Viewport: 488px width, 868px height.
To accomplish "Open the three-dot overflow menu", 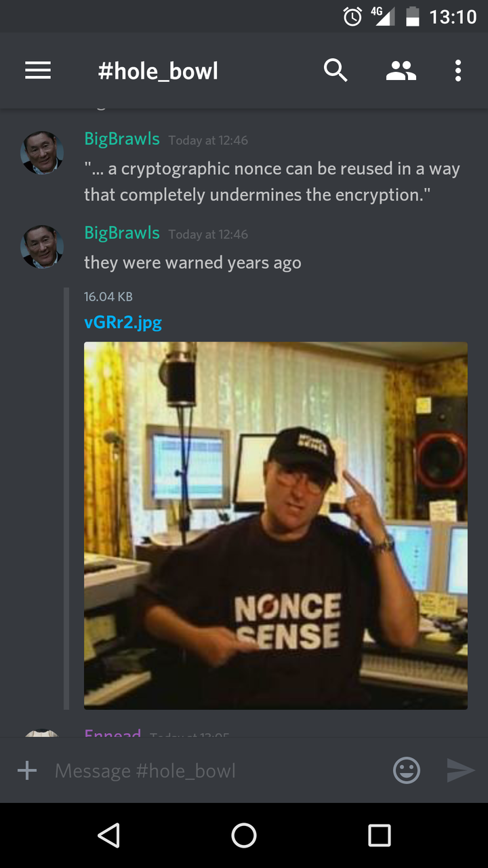I will [x=458, y=71].
